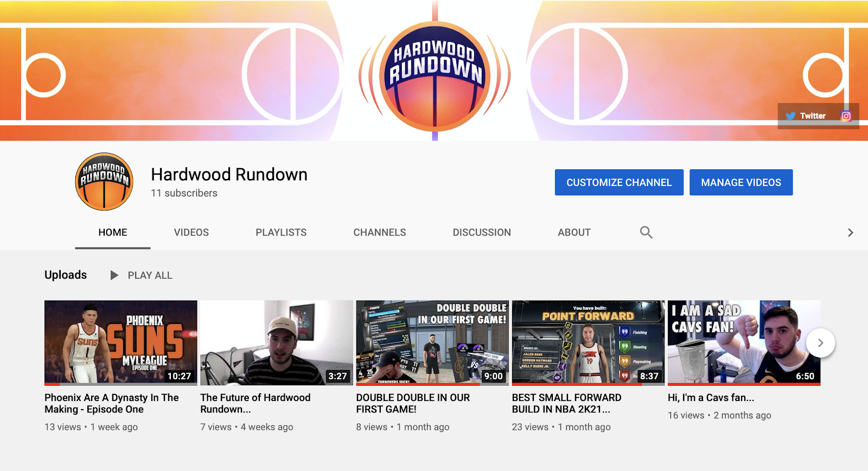
Task: Click 16 views 2 months ago text
Action: [719, 416]
